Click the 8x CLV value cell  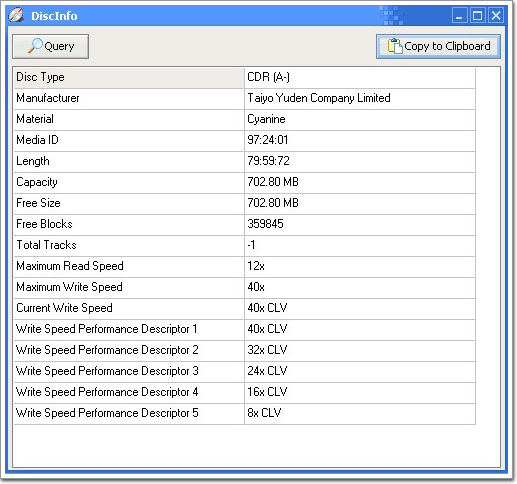coord(360,414)
